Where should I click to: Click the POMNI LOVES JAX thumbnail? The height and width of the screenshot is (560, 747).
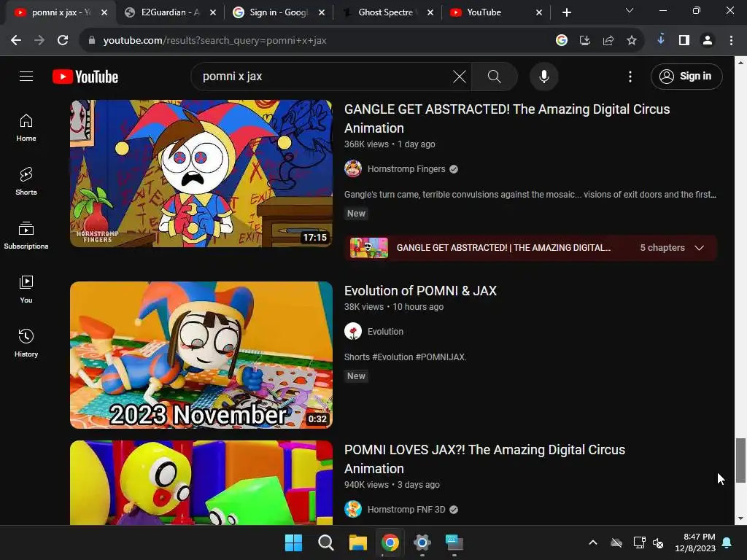click(201, 483)
